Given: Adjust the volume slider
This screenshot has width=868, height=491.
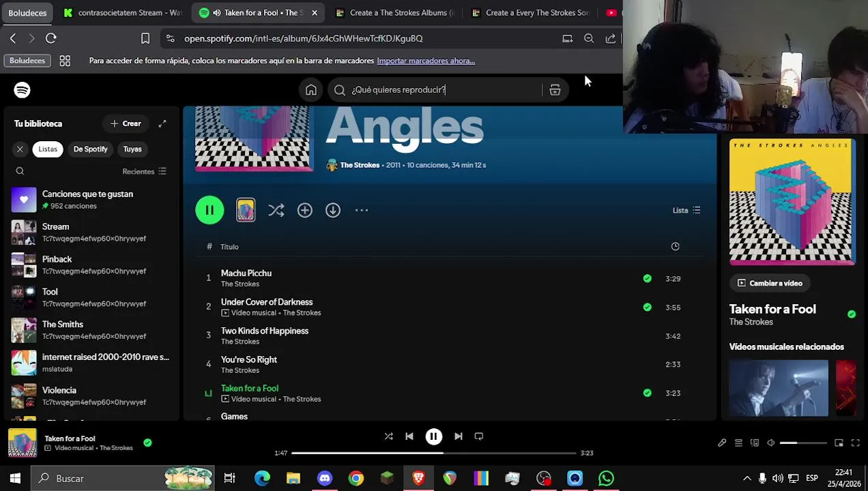Looking at the screenshot, I should [x=804, y=443].
